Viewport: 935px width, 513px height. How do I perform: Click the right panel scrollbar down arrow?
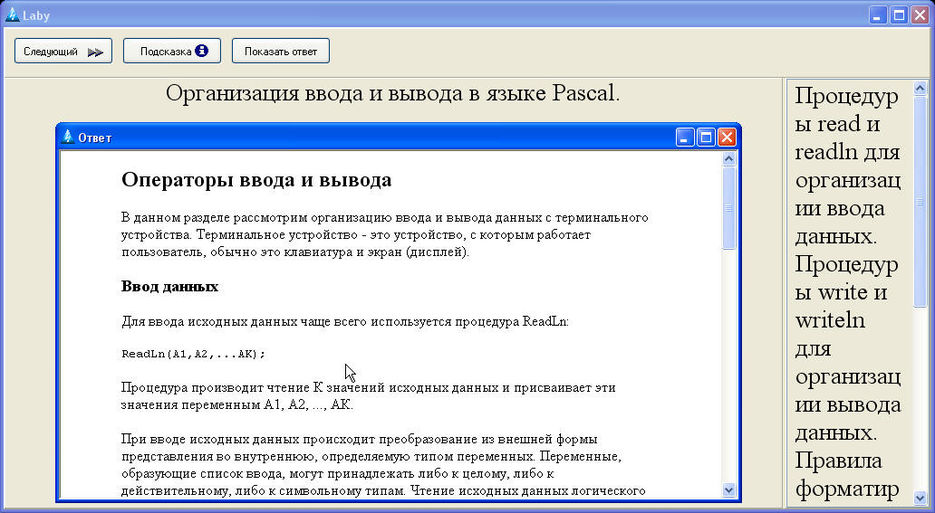point(920,497)
